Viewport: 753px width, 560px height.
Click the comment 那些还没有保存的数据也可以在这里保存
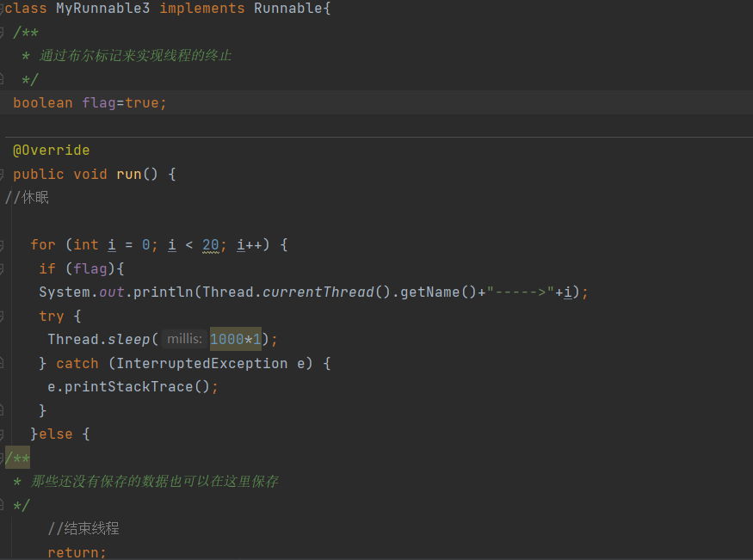tap(154, 482)
